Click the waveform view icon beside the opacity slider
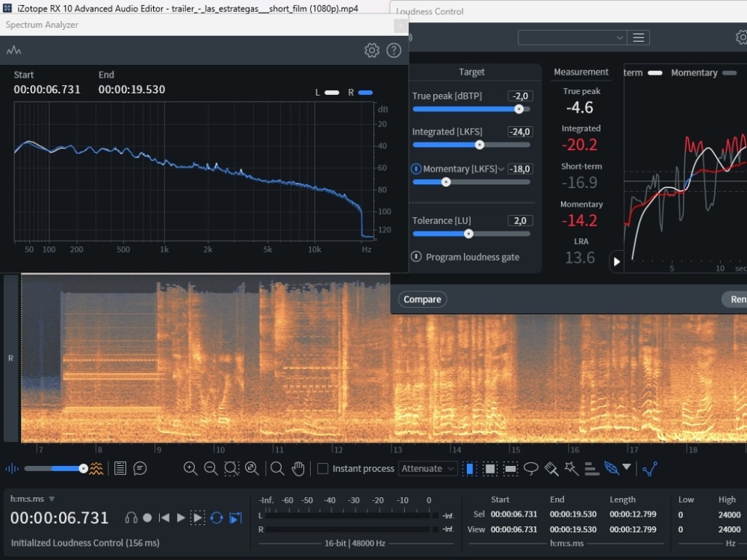The height and width of the screenshot is (560, 747). coord(12,469)
